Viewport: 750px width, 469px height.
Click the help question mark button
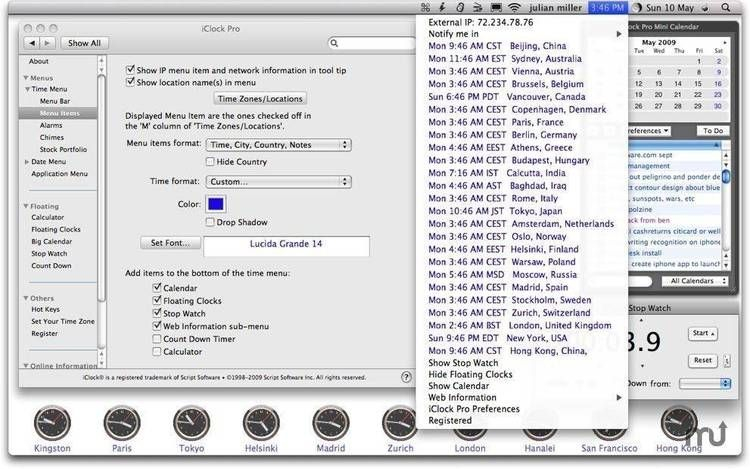[x=406, y=377]
